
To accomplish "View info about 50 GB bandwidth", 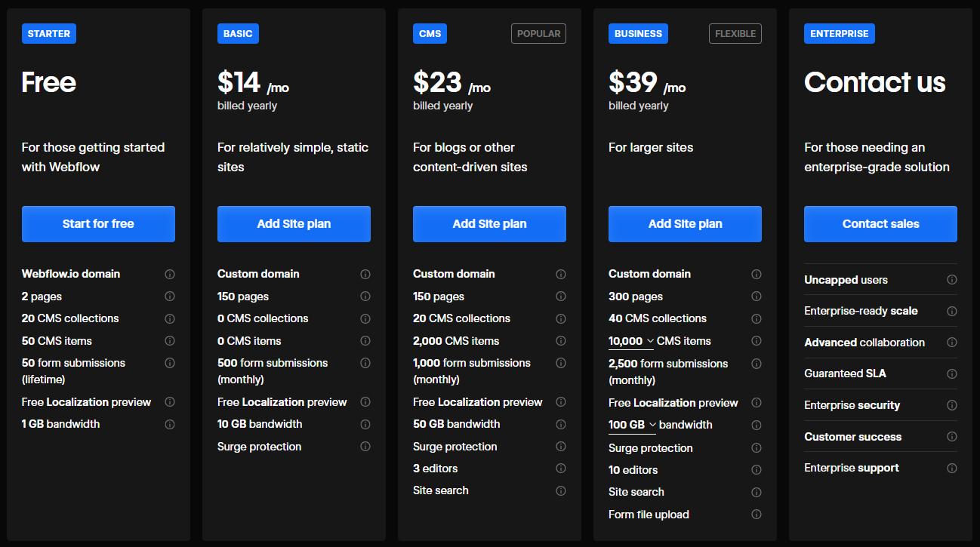I will pyautogui.click(x=561, y=424).
